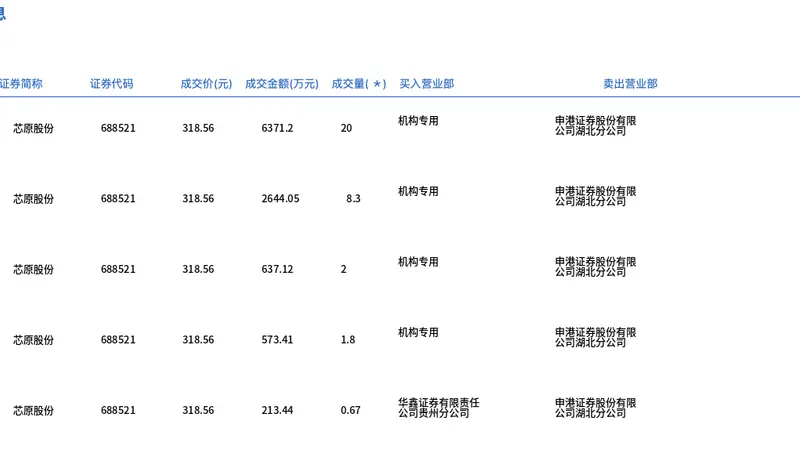Select the amount cell 6371.2
The image size is (800, 450).
pyautogui.click(x=278, y=128)
